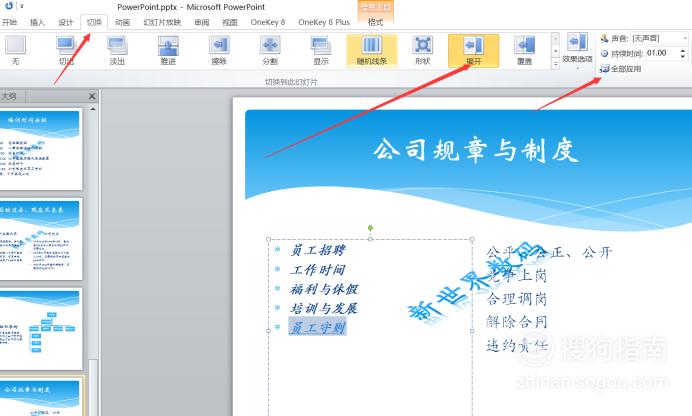Image resolution: width=692 pixels, height=416 pixels.
Task: Click the thumbnail pane scrollbar up arrow
Action: [93, 109]
